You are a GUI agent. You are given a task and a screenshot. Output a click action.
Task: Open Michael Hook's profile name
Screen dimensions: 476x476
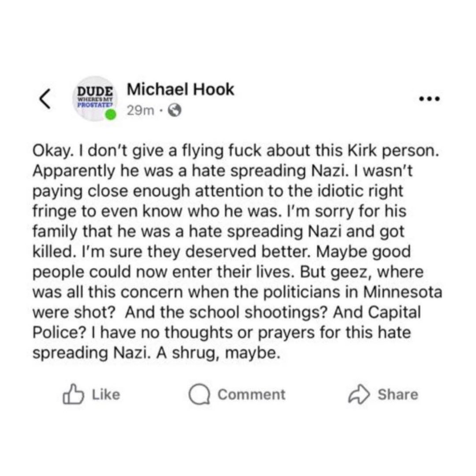(x=181, y=89)
